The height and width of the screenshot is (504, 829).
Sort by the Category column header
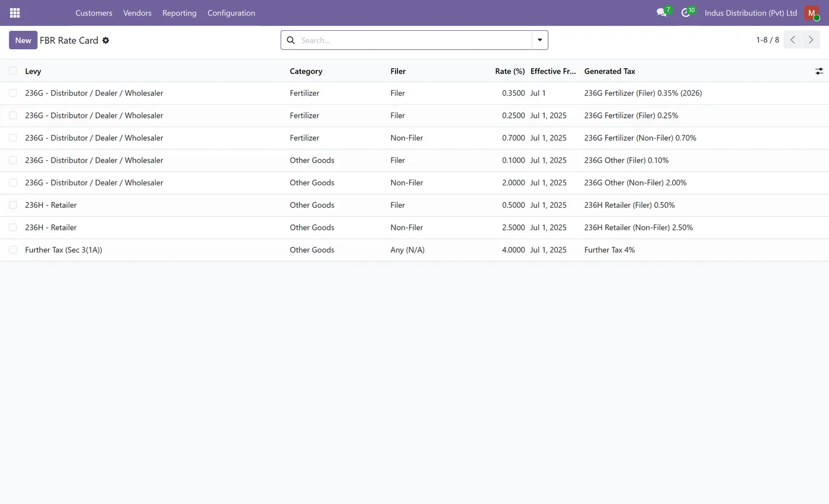(306, 71)
